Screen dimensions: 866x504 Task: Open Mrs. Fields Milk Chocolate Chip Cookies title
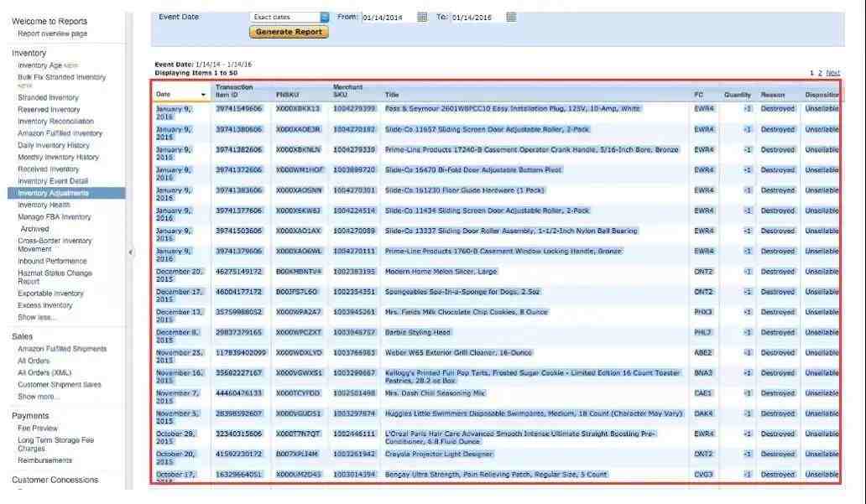[x=466, y=313]
